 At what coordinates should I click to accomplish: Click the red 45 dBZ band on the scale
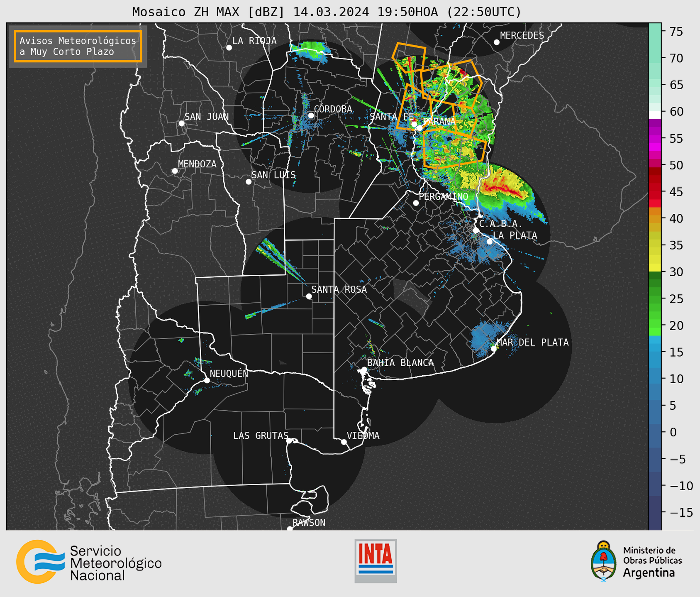[x=655, y=192]
